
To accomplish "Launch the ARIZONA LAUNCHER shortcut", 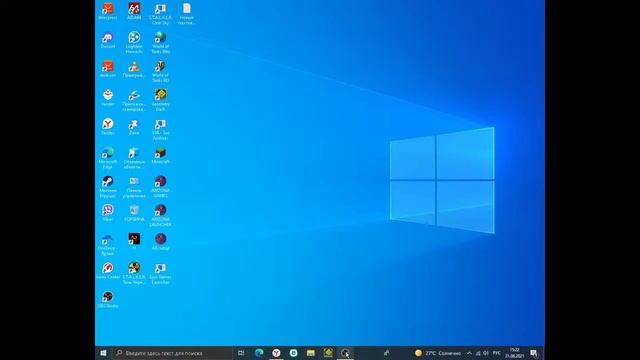I will [x=160, y=216].
